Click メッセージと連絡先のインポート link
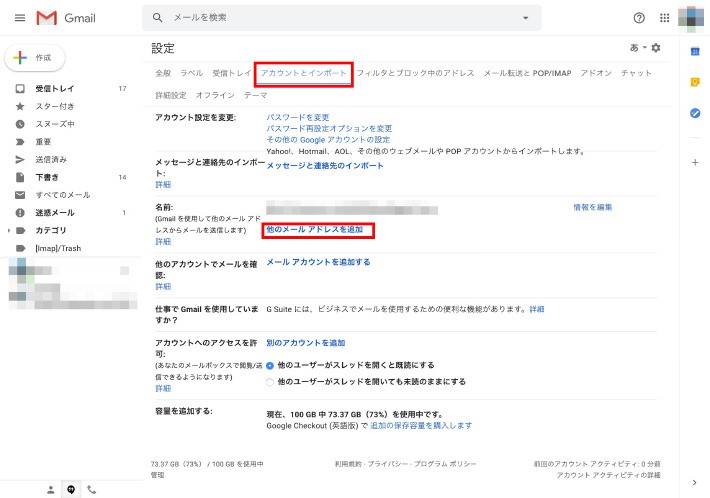 [x=325, y=166]
